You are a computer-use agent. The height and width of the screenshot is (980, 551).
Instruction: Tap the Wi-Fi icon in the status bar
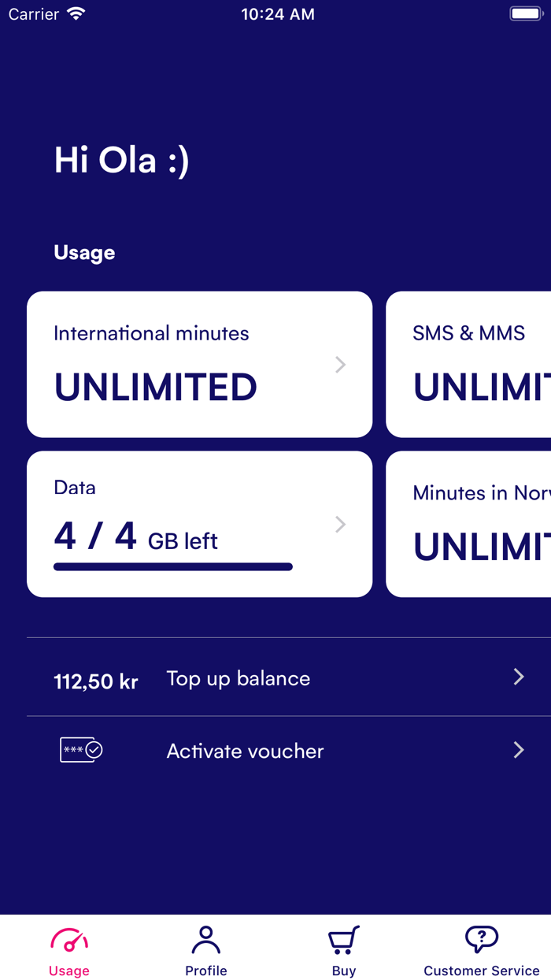point(76,13)
